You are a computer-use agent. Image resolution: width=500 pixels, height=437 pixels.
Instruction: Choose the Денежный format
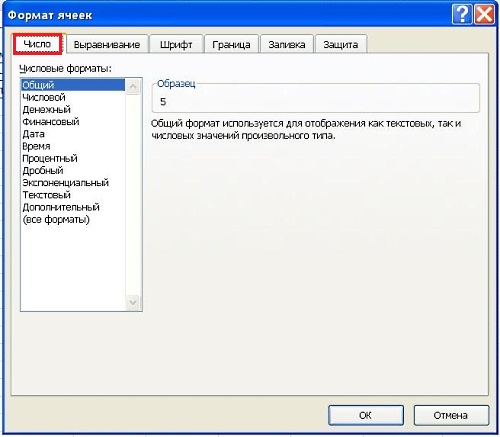pos(46,109)
